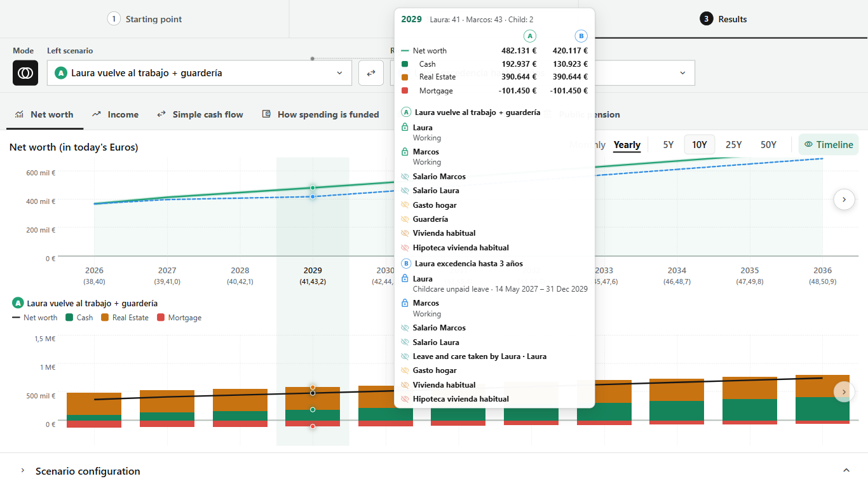The image size is (868, 488).
Task: Click the blue scenario B data point at 2029
Action: [x=313, y=196]
